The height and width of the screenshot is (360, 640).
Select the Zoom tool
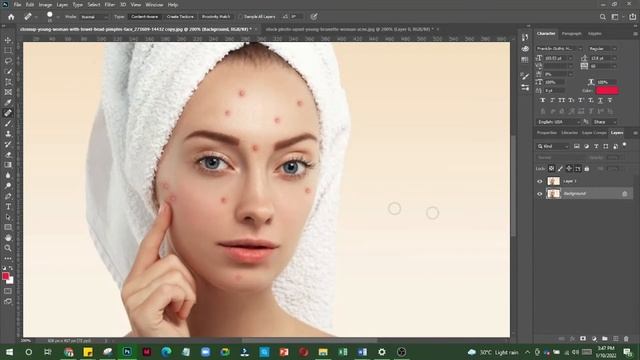click(8, 248)
